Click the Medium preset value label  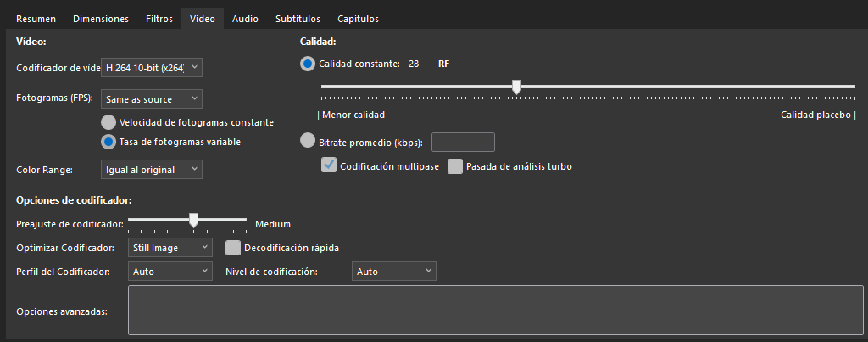[x=273, y=225]
